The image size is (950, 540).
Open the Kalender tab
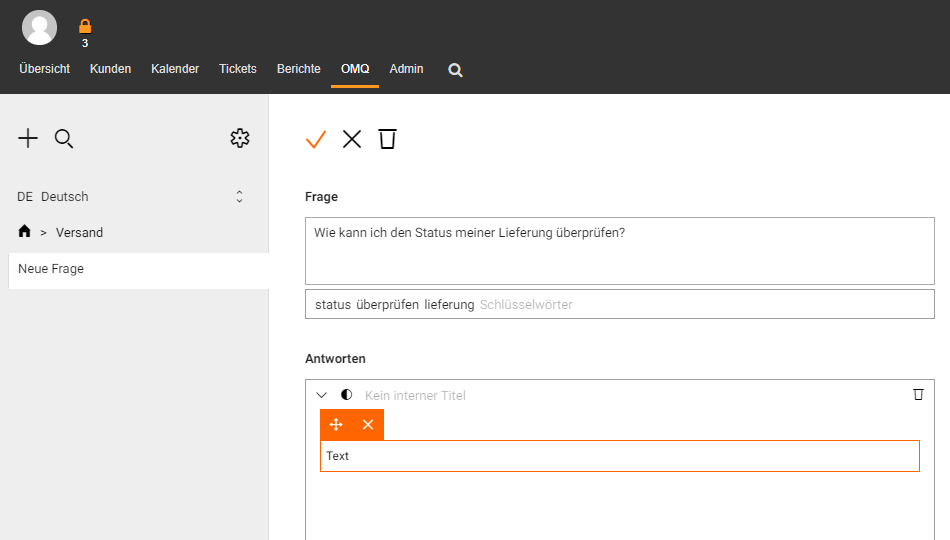[175, 69]
